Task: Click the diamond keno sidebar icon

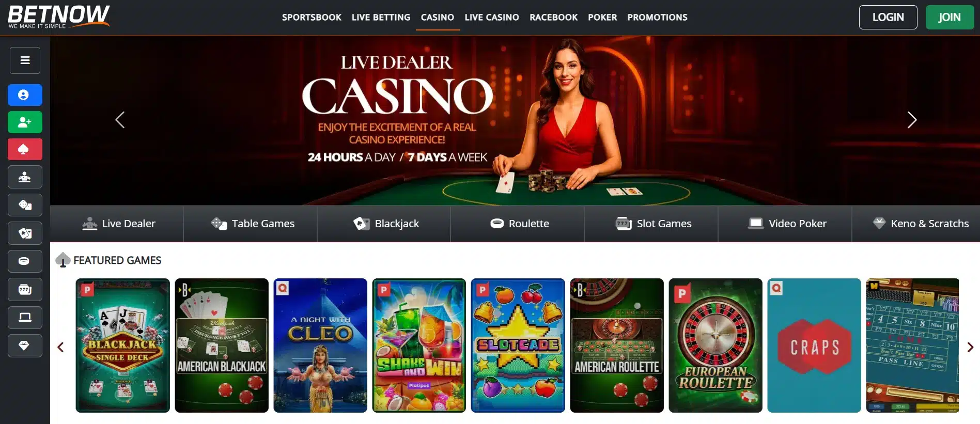Action: point(25,346)
